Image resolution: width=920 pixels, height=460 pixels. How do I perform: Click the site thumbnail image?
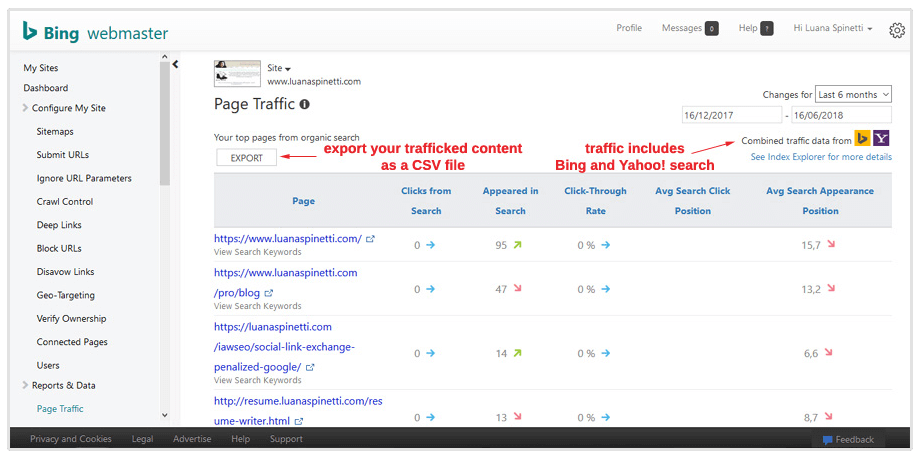pyautogui.click(x=237, y=73)
